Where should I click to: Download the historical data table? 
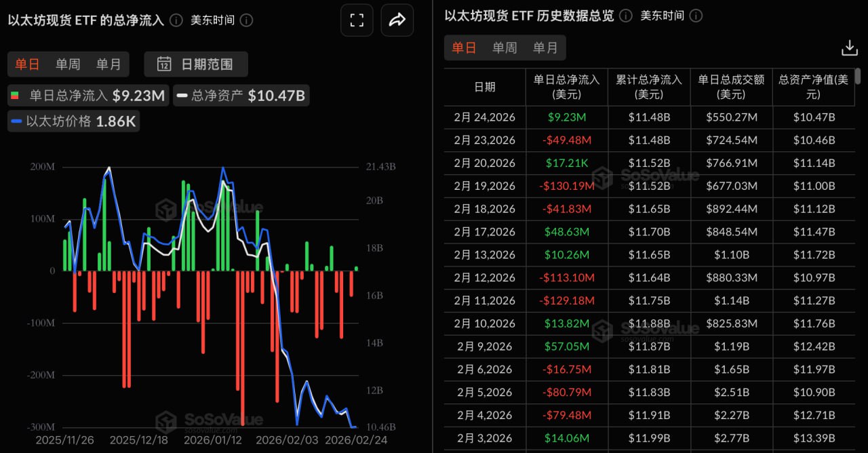pos(850,47)
